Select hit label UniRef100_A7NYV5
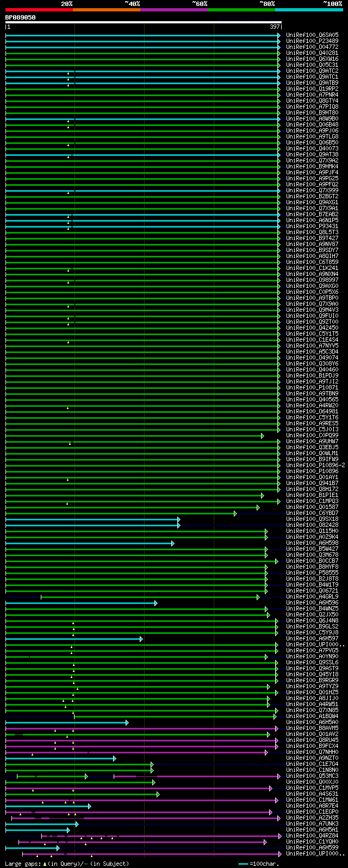Image resolution: width=348 pixels, height=868 pixels. coord(312,345)
